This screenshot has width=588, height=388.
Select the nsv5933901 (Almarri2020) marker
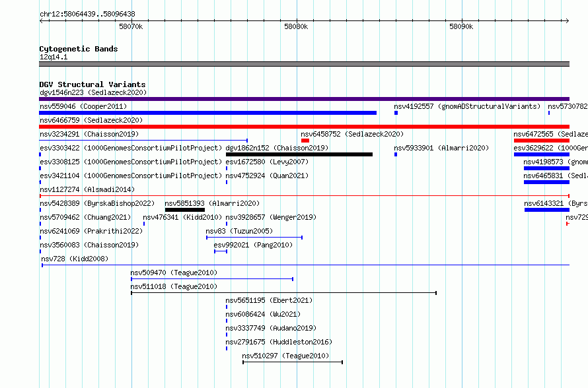396,154
